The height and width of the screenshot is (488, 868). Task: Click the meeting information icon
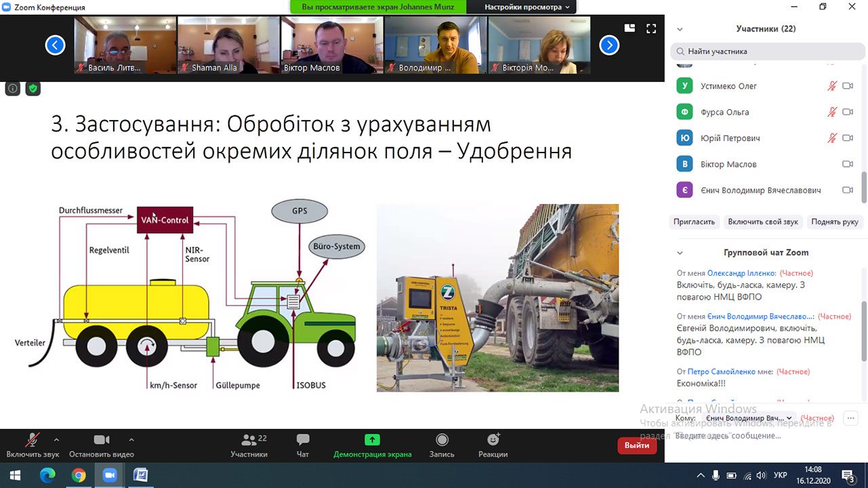click(x=12, y=88)
